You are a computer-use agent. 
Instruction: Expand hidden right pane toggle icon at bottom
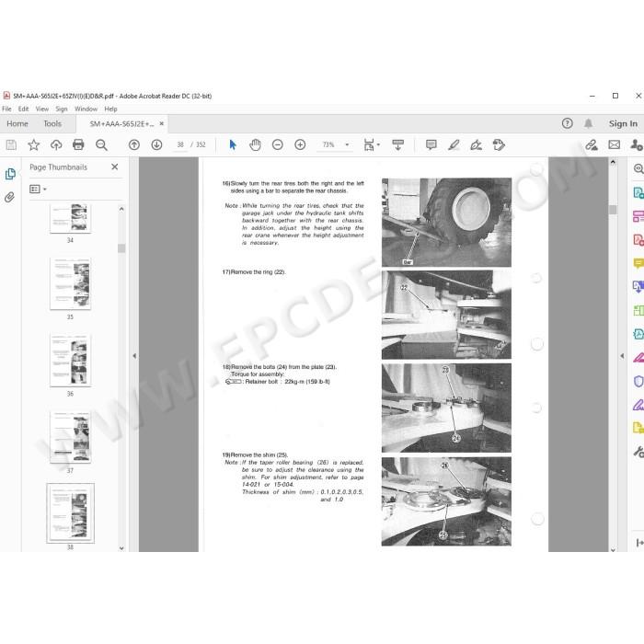(639, 543)
